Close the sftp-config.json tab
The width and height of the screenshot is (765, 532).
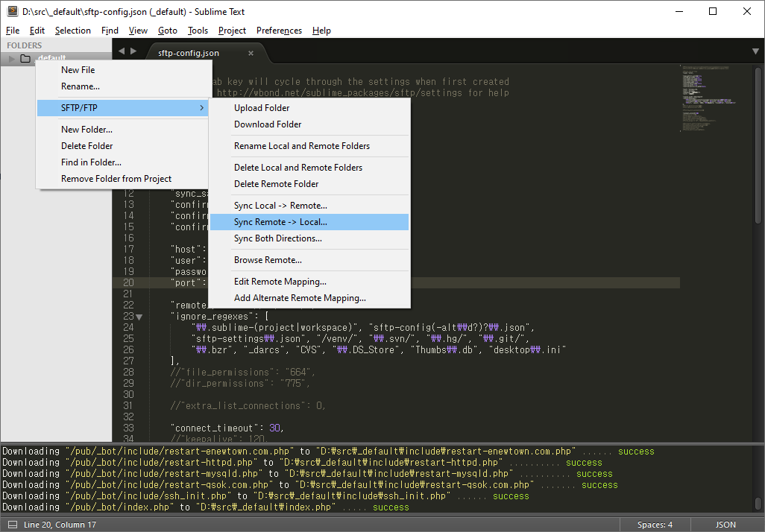(251, 53)
